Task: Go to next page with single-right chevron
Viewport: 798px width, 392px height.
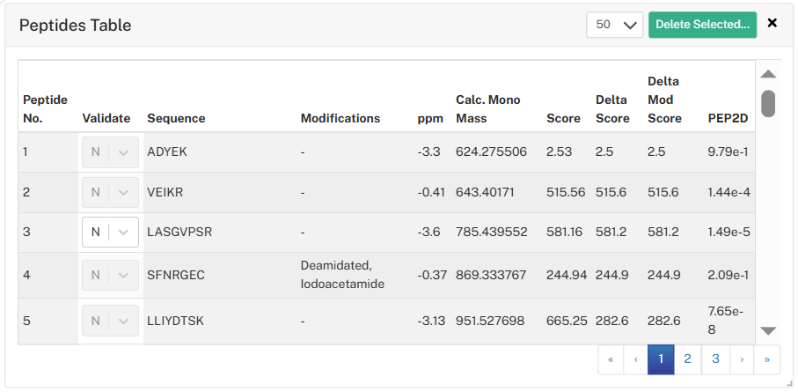Action: coord(742,359)
